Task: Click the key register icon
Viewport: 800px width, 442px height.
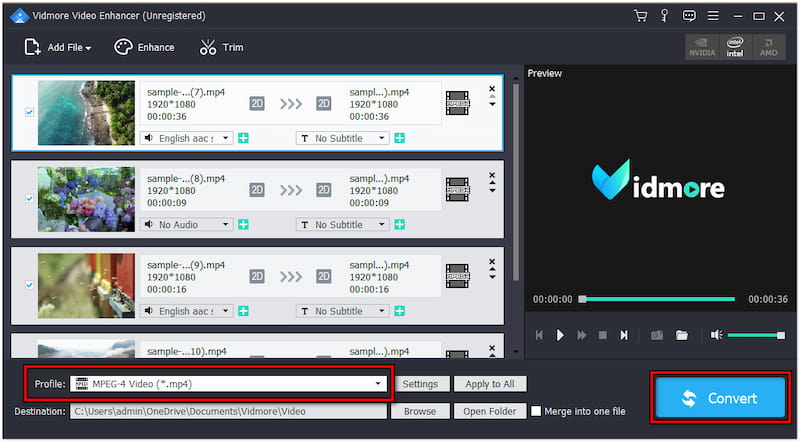Action: tap(664, 16)
